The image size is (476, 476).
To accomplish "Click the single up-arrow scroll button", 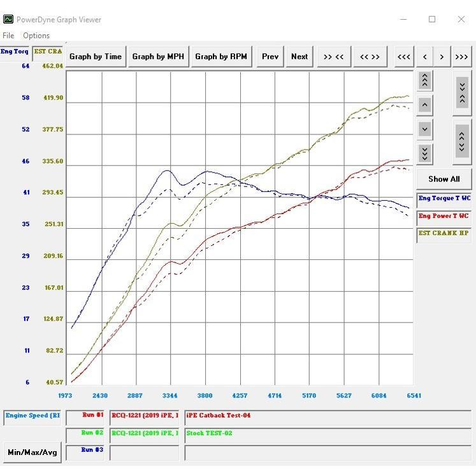I will point(425,105).
